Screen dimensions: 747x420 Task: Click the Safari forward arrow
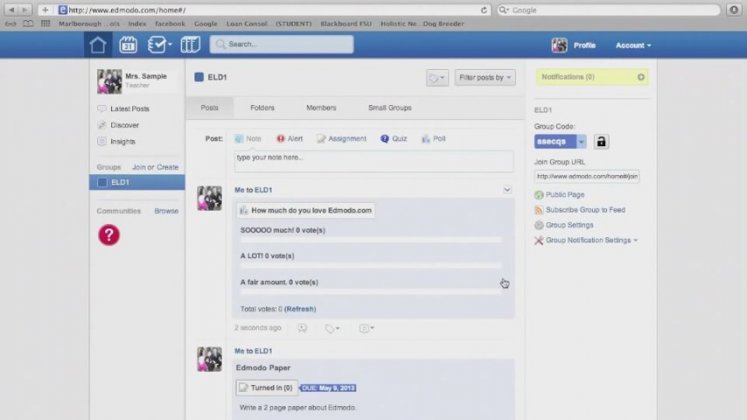pos(25,10)
